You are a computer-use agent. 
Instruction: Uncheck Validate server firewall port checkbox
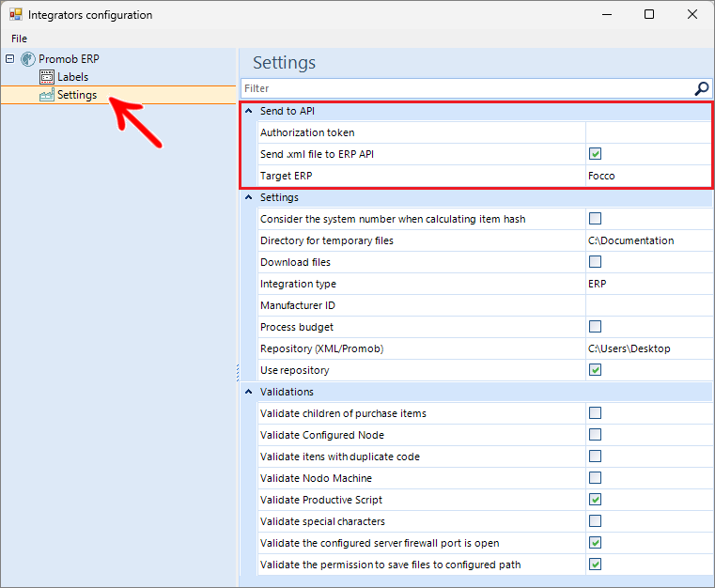[x=595, y=543]
